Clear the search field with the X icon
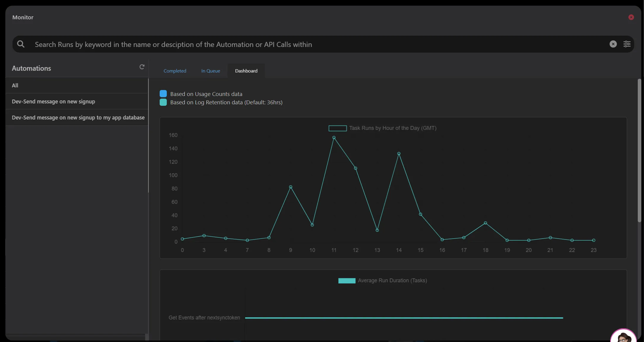The height and width of the screenshot is (342, 644). [613, 44]
